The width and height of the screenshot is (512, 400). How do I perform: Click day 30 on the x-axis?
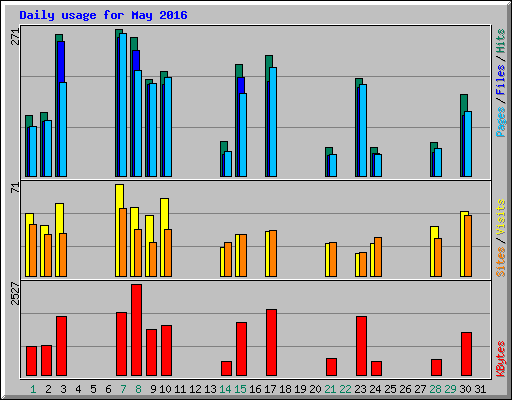point(465,389)
